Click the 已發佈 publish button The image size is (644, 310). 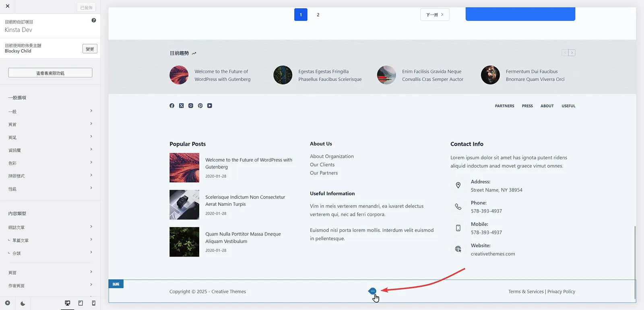(86, 7)
